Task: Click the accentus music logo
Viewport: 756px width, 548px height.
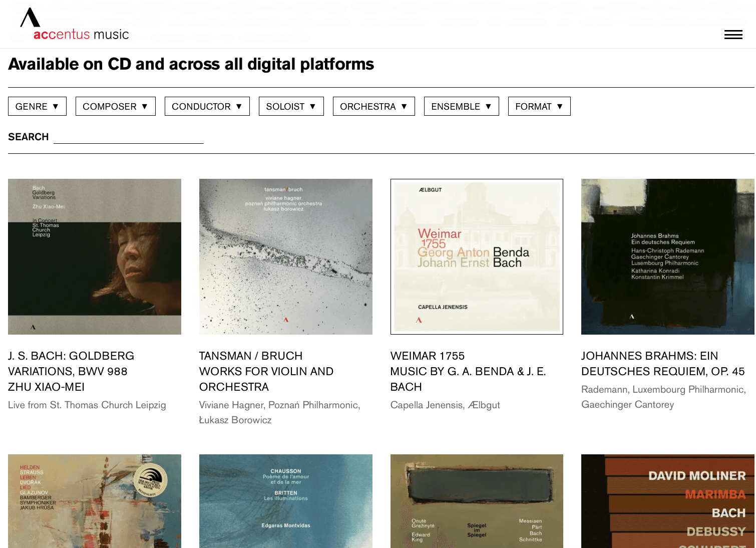Action: pos(74,24)
